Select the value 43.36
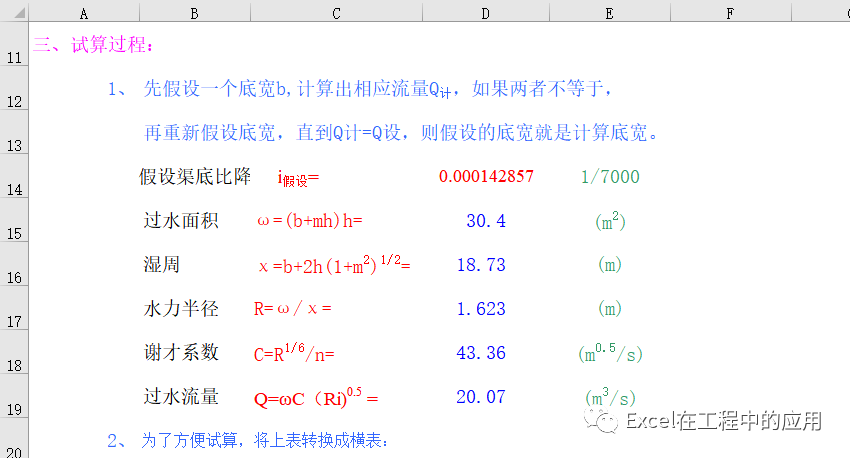 coord(481,353)
